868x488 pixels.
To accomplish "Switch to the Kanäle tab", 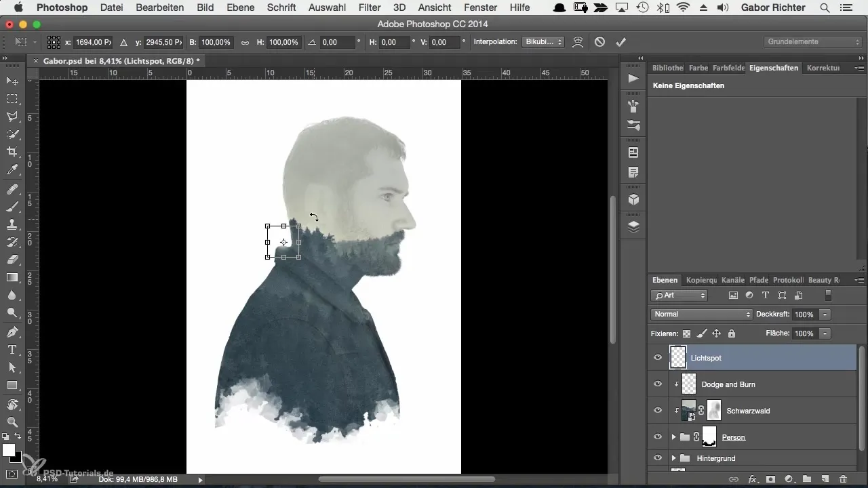I will (732, 280).
